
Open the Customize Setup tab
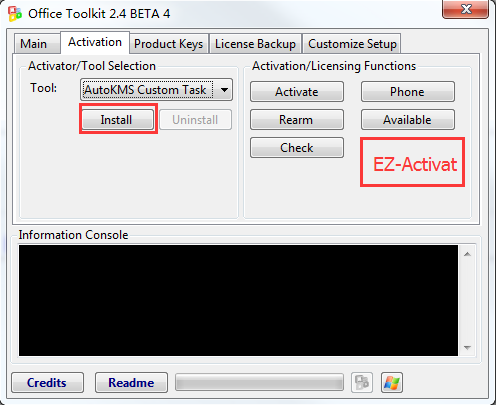pyautogui.click(x=352, y=44)
